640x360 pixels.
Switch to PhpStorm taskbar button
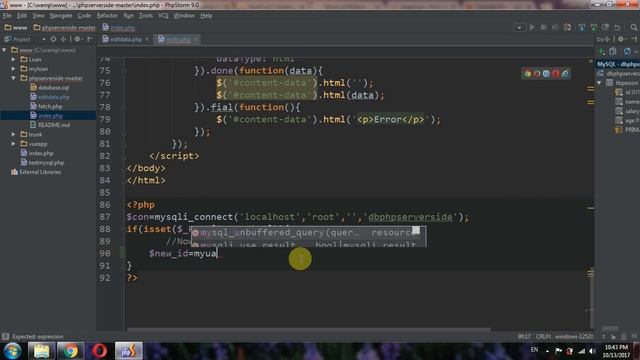point(128,351)
